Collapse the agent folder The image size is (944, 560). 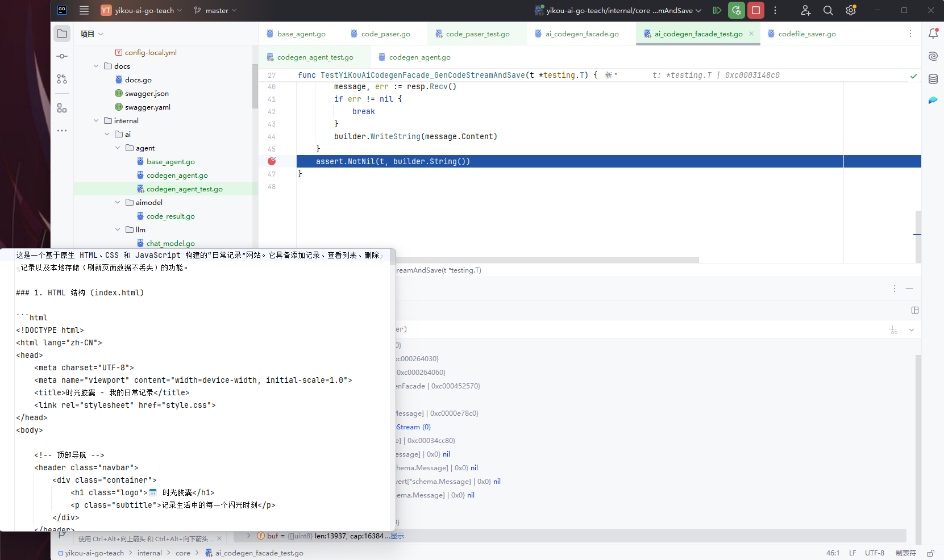(x=118, y=148)
